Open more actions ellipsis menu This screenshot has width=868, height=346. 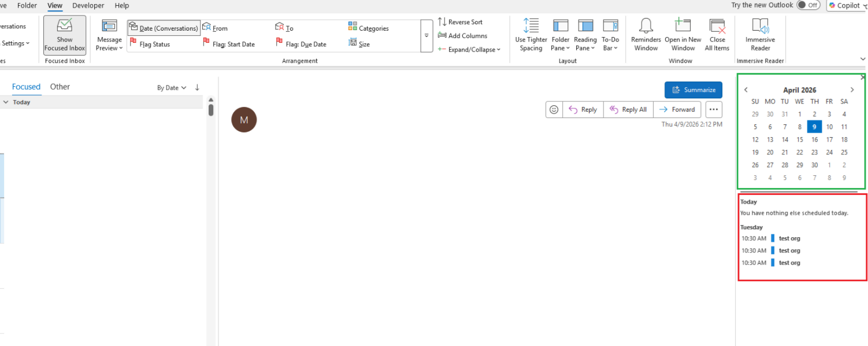tap(714, 109)
